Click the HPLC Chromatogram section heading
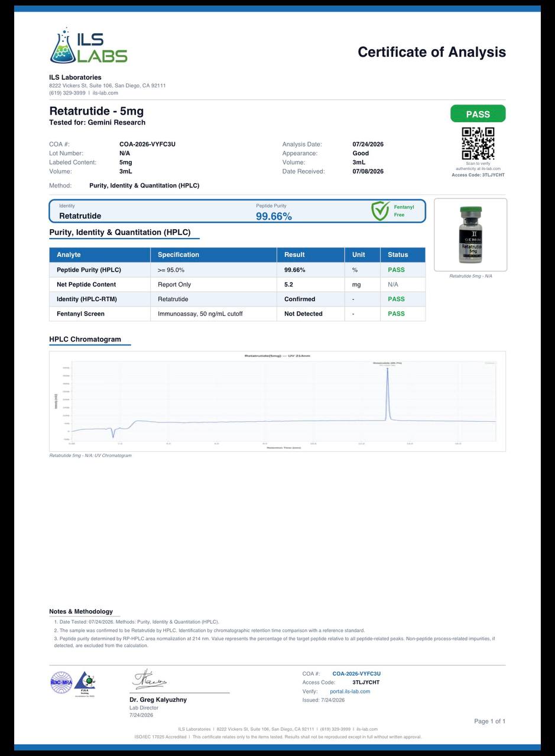The height and width of the screenshot is (756, 555). (x=85, y=340)
